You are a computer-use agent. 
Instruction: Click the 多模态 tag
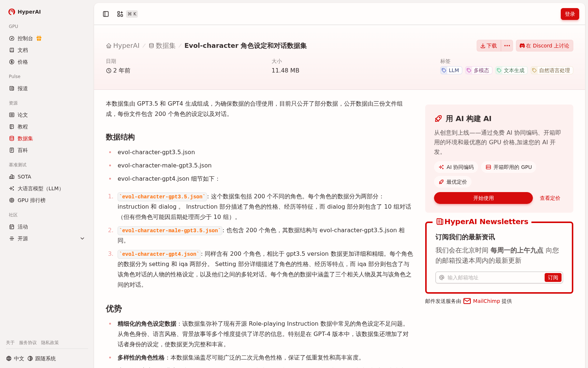pyautogui.click(x=478, y=70)
